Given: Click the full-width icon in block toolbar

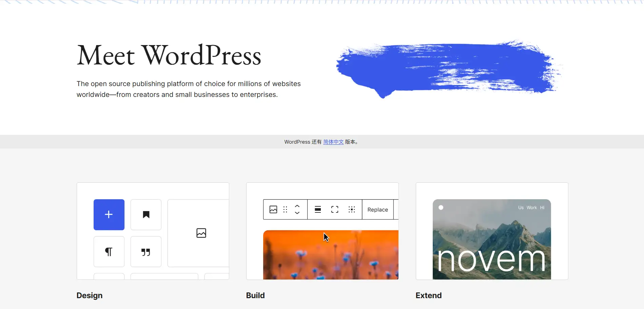Looking at the screenshot, I should coord(334,209).
